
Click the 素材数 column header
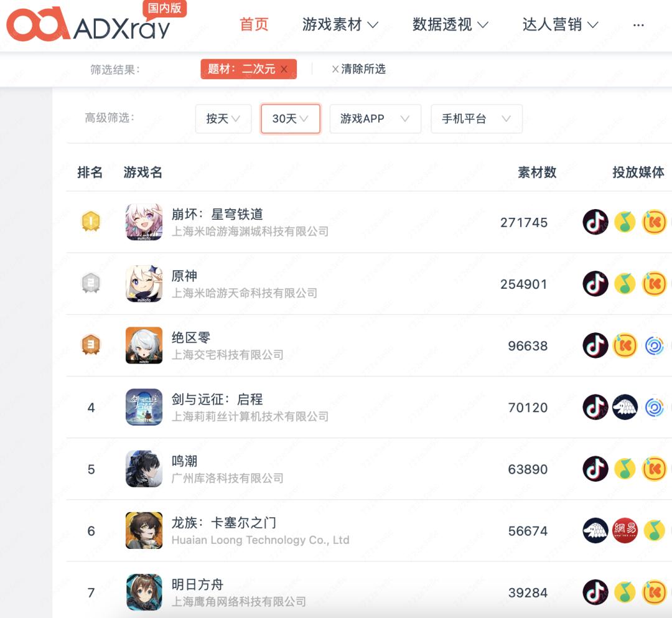(537, 172)
